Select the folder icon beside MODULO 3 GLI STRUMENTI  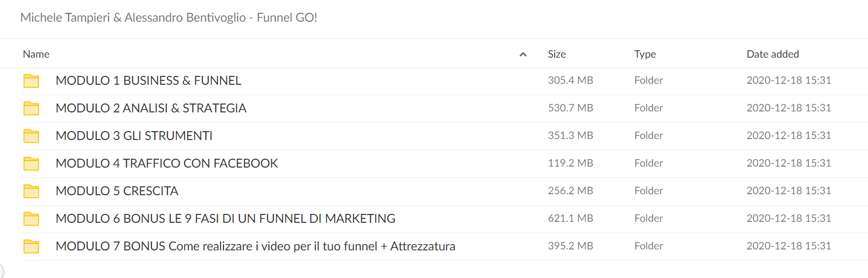click(x=31, y=136)
